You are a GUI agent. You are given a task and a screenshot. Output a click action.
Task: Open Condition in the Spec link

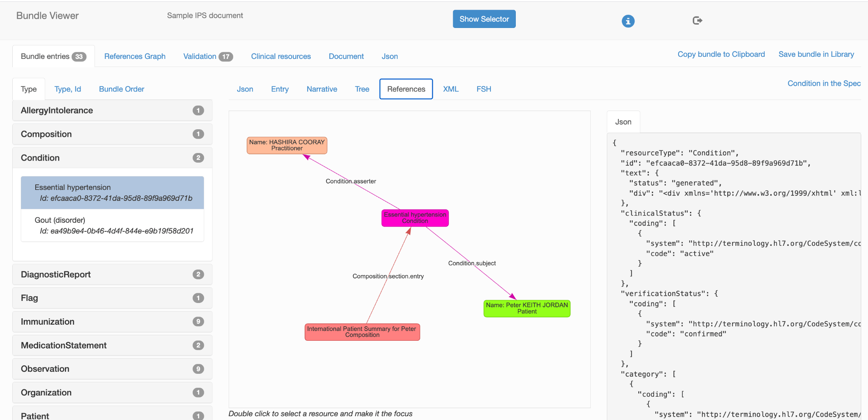point(824,83)
